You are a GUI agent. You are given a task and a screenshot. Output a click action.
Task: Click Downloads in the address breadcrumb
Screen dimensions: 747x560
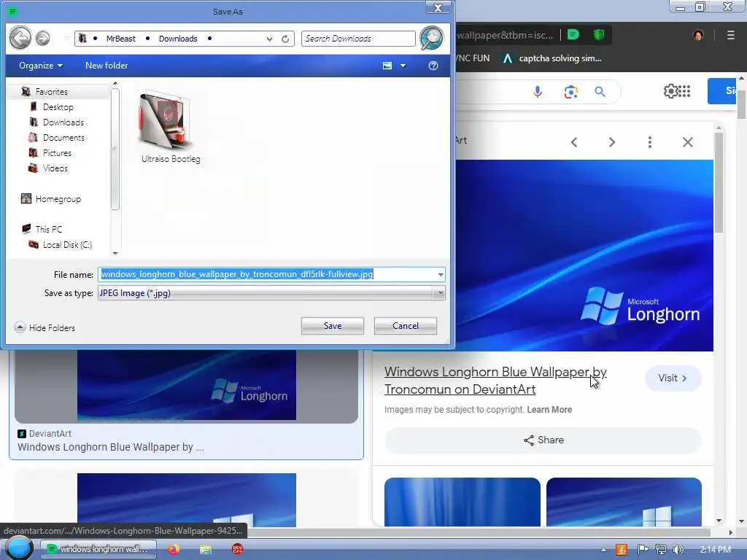(x=178, y=39)
